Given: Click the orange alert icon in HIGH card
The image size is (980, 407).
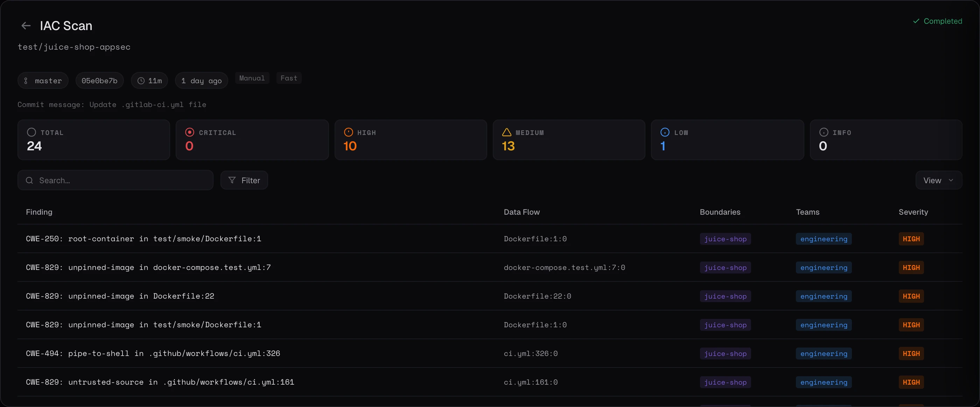Looking at the screenshot, I should (349, 132).
